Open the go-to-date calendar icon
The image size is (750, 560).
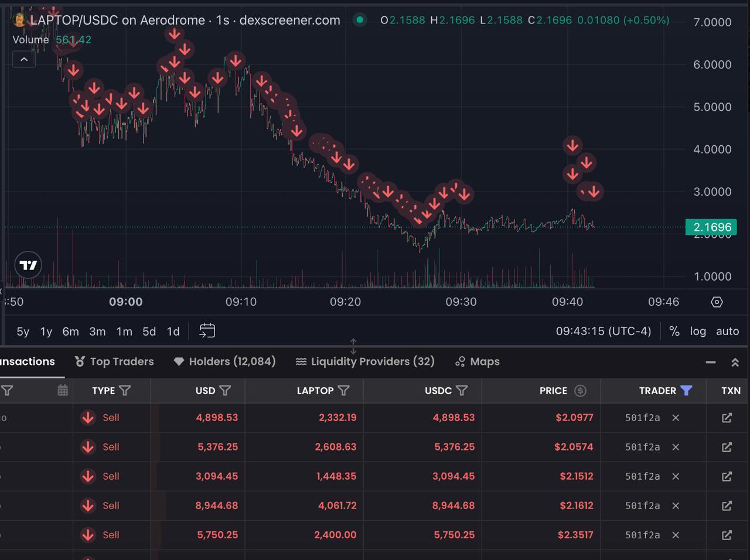coord(207,331)
